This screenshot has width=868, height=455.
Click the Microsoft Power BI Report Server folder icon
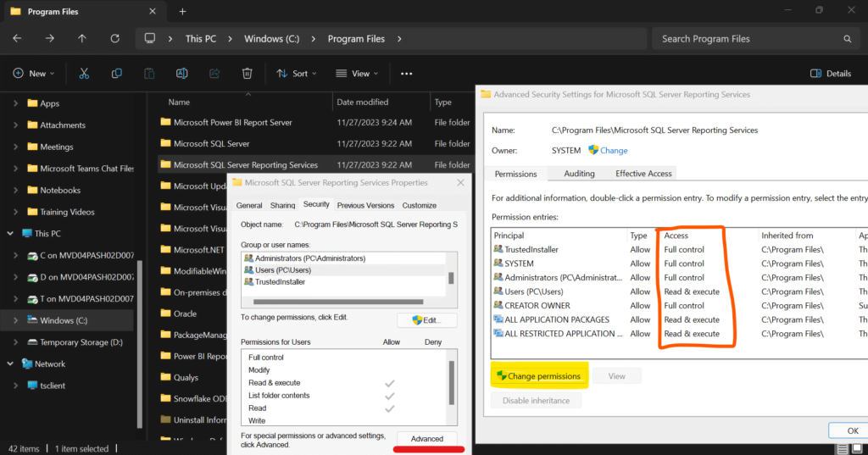[165, 122]
